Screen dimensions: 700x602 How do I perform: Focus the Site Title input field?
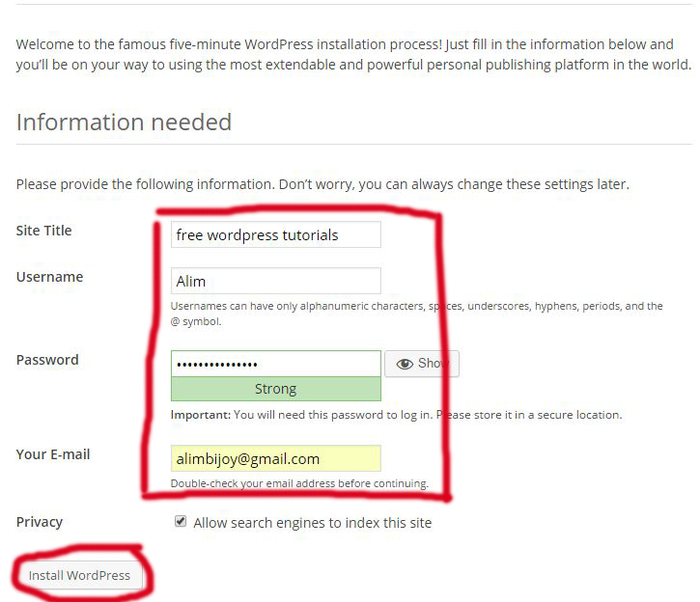[x=275, y=234]
